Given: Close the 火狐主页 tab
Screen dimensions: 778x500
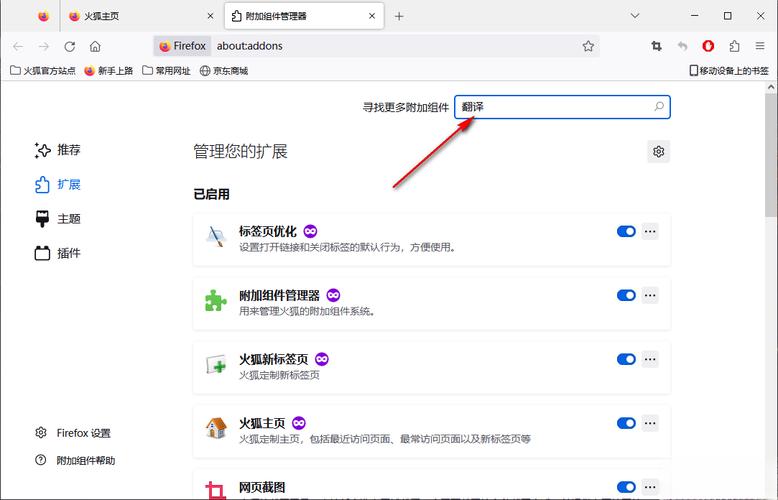Looking at the screenshot, I should 210,16.
